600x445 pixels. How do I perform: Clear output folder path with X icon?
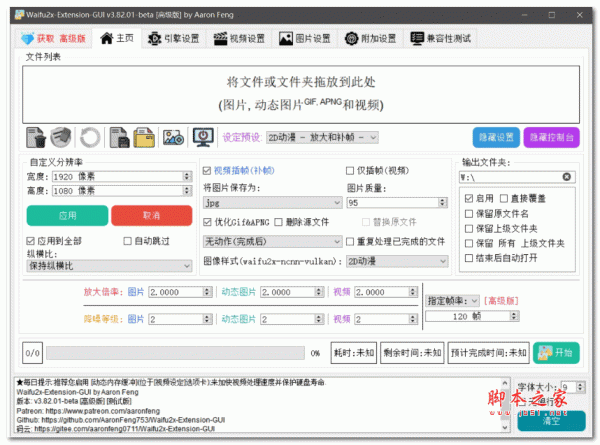click(x=567, y=177)
